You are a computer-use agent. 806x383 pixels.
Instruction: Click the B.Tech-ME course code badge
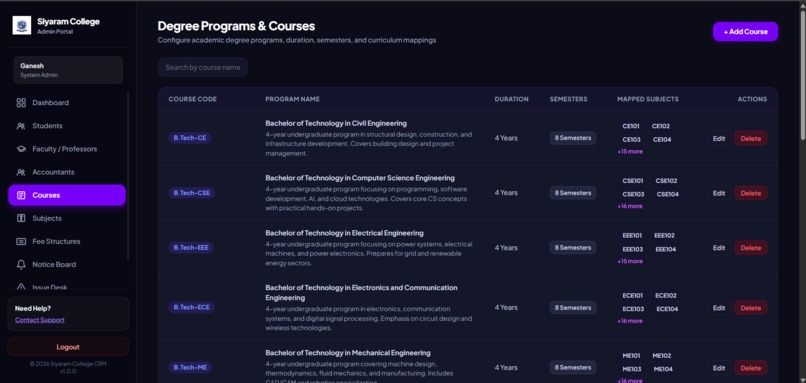tap(190, 368)
